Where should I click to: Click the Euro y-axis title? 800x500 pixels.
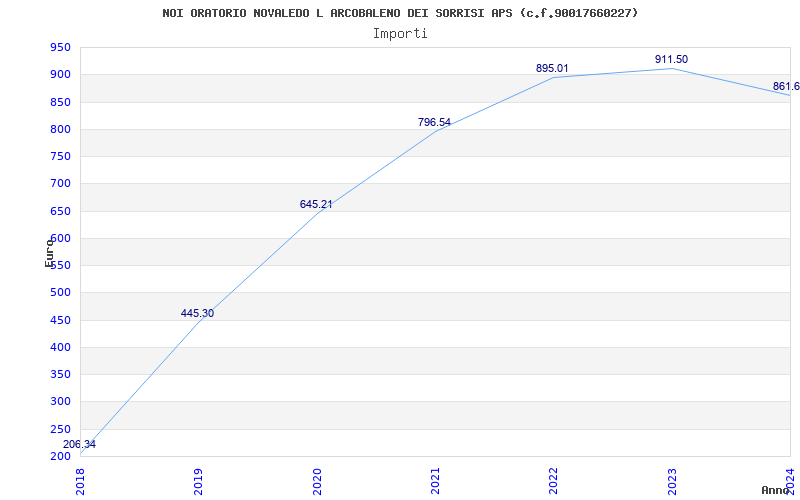click(49, 253)
